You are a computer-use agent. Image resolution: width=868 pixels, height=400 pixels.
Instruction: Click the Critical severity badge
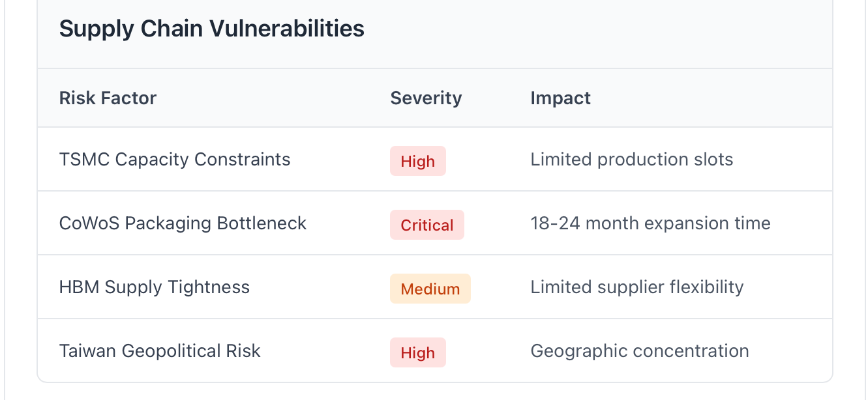[427, 225]
